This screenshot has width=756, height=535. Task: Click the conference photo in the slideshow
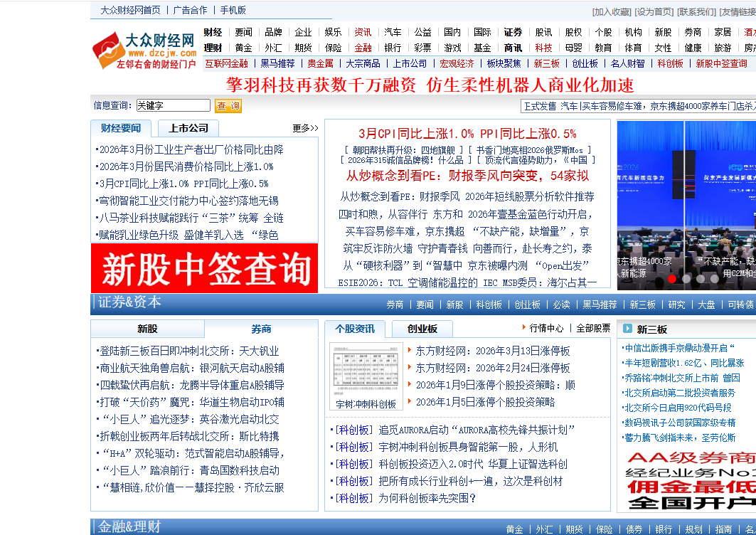686,205
